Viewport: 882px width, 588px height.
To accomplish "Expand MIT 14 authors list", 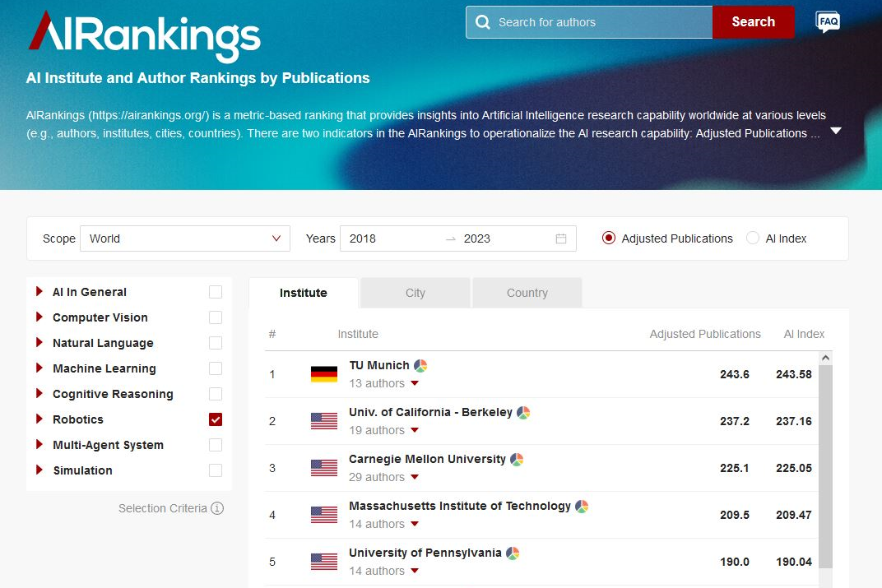I will click(x=415, y=524).
